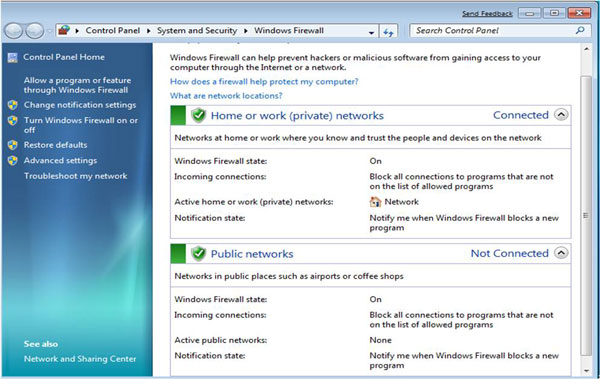Screen dimensions: 600x379
Task: Click Restore defaults link
Action: point(55,145)
